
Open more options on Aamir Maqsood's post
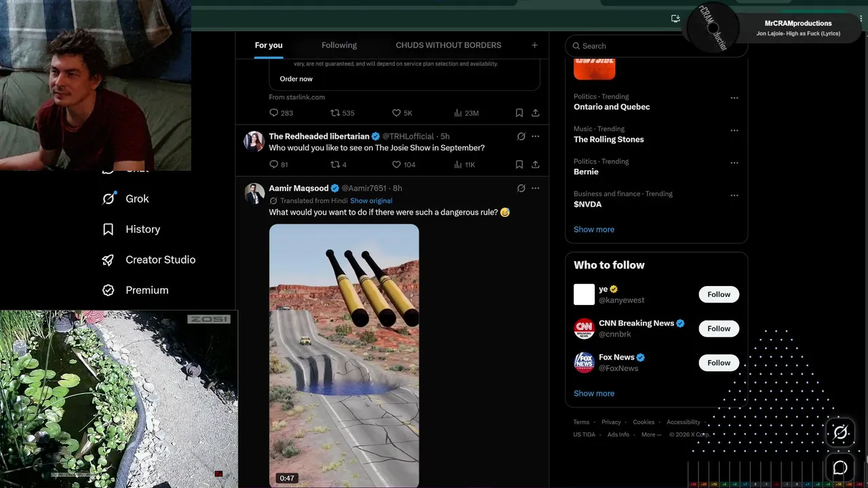(x=535, y=188)
